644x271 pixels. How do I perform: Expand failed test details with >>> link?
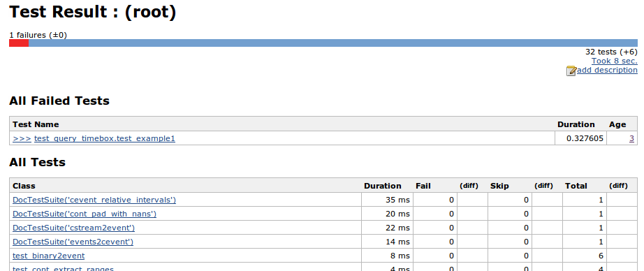[22, 139]
